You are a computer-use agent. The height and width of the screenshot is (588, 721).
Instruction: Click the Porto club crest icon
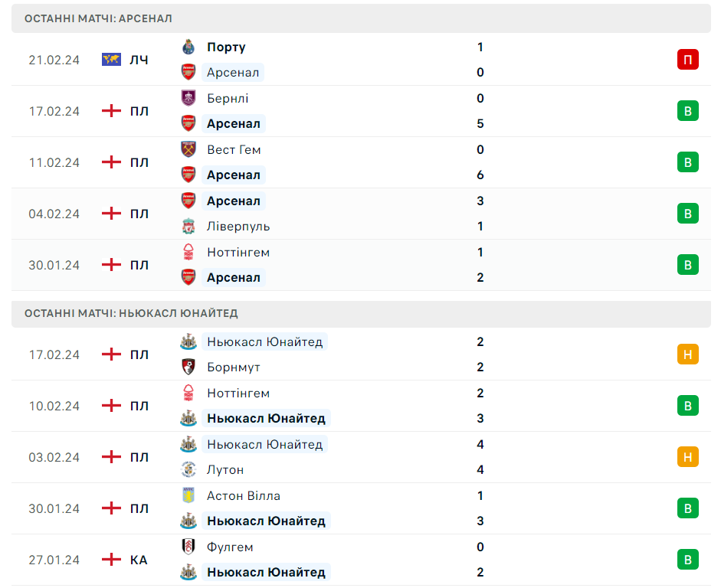(x=188, y=47)
